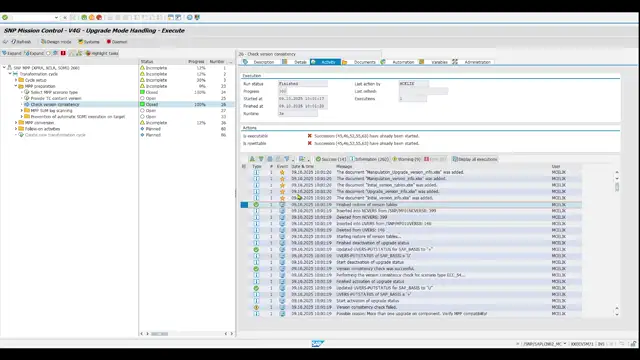
Task: Click the filter icon in log toolbar
Action: tap(287, 159)
